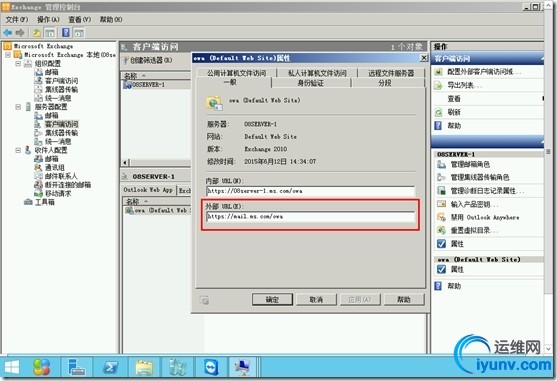Open the 帮助(H) menu

(111, 20)
